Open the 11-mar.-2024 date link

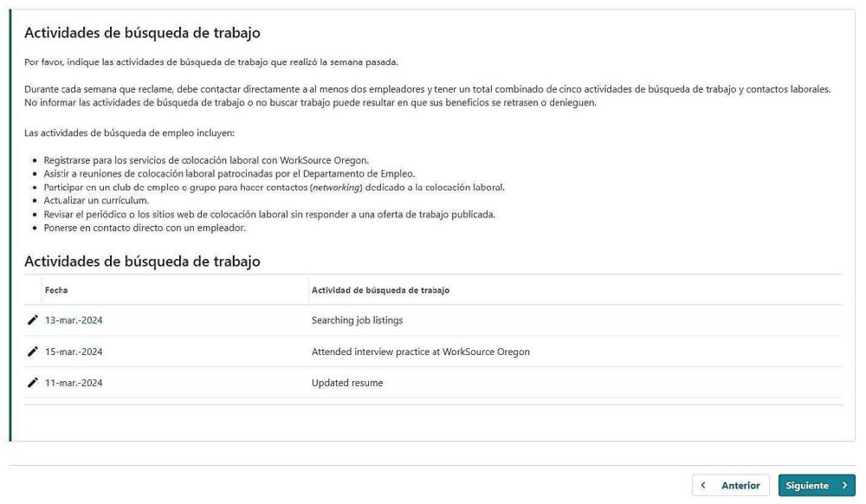click(x=74, y=383)
